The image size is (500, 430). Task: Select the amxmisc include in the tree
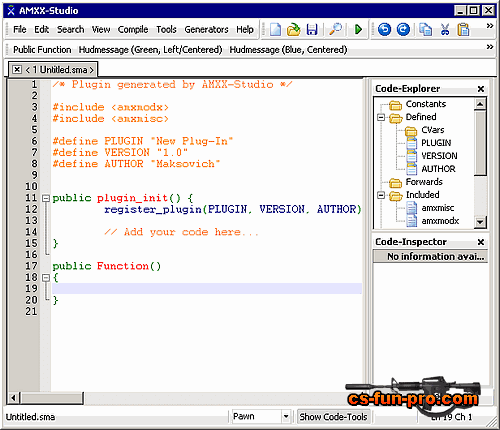click(437, 208)
